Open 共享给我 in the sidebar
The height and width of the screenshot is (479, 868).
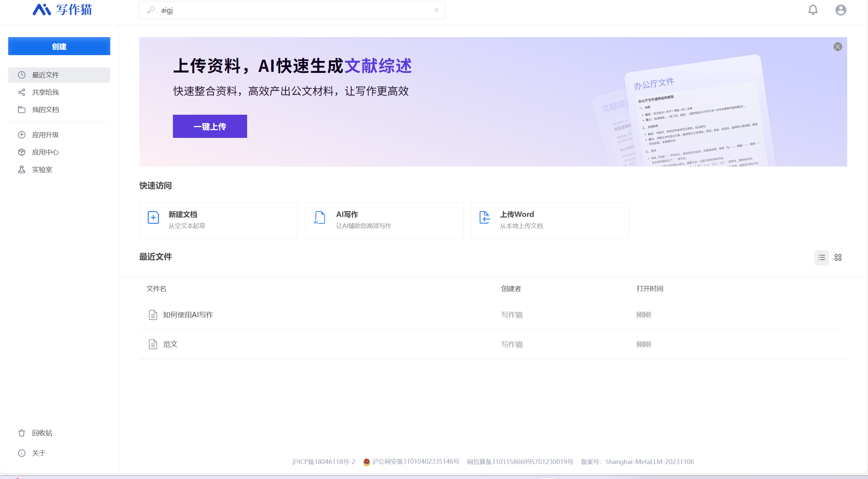[x=46, y=92]
